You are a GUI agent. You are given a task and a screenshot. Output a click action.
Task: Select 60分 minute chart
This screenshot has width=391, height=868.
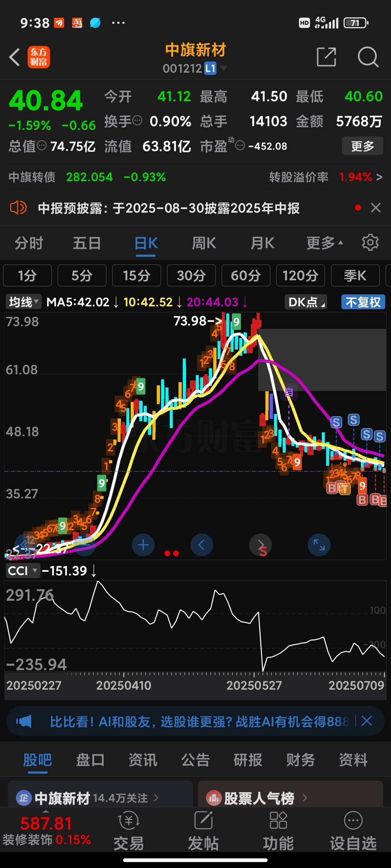(246, 276)
